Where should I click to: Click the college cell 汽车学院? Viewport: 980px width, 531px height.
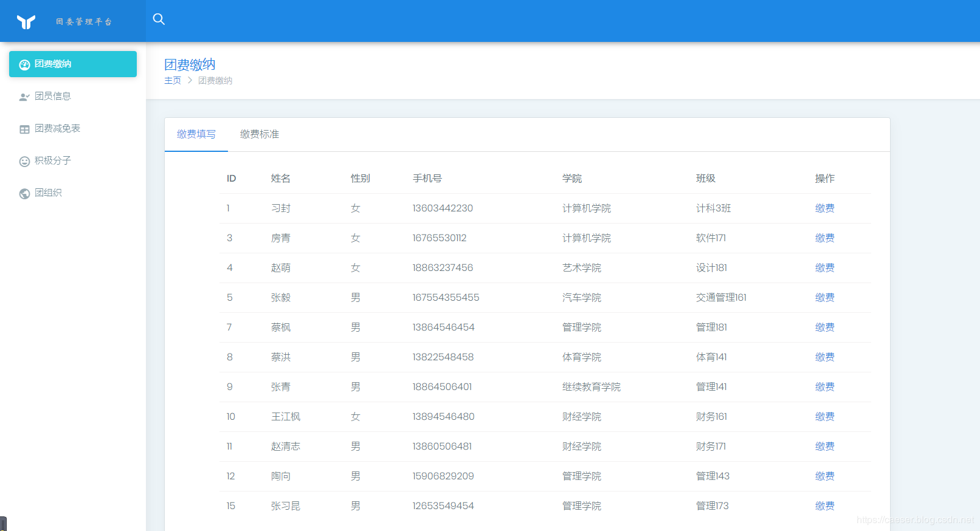click(582, 298)
